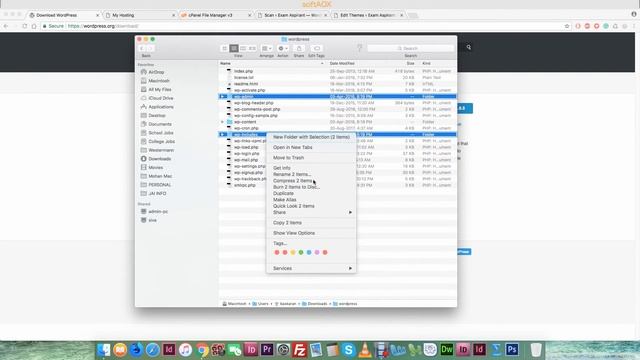The image size is (640, 360).
Task: Select admin-pc under Shared
Action: click(158, 212)
